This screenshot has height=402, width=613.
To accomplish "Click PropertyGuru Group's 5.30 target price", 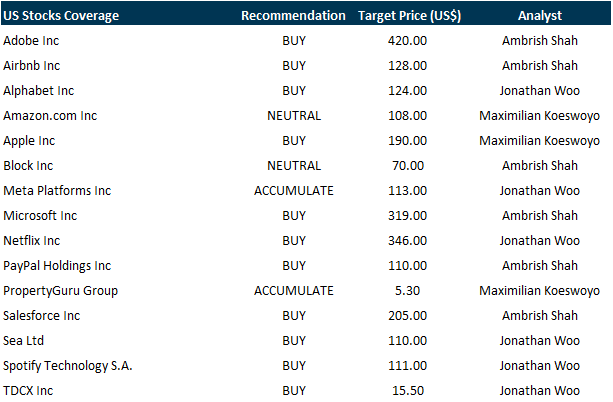I will [x=407, y=291].
